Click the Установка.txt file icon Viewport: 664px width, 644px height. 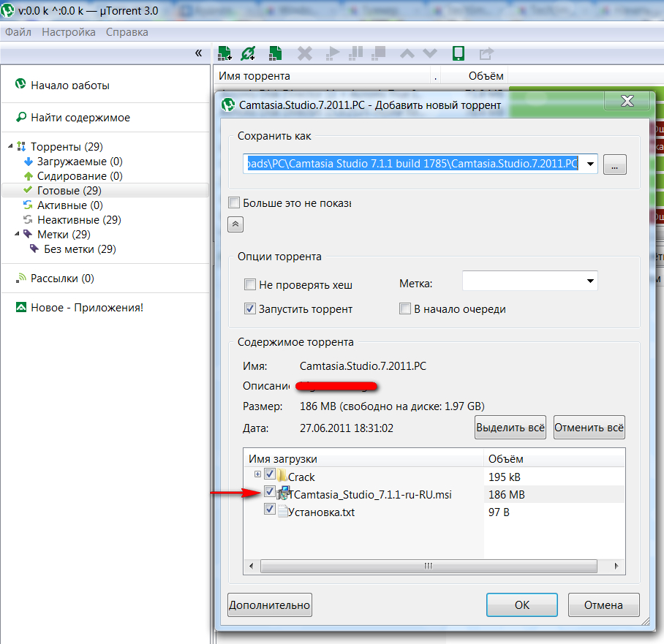282,511
